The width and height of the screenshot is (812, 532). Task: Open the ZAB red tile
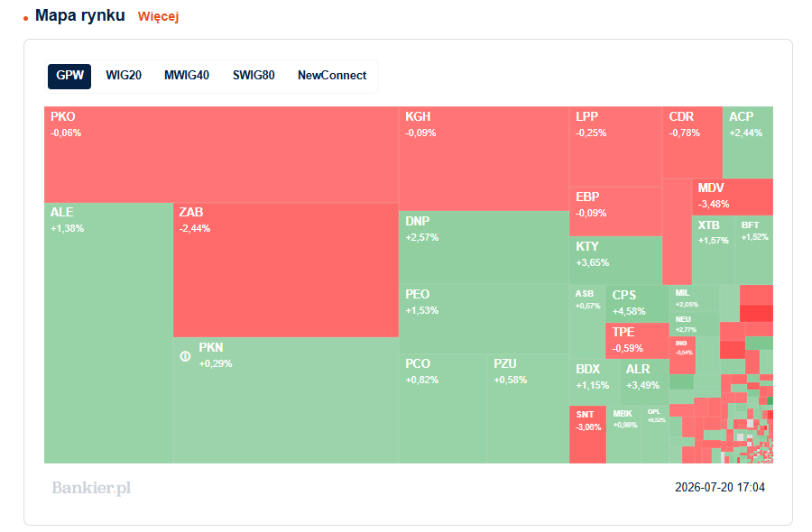tap(286, 270)
